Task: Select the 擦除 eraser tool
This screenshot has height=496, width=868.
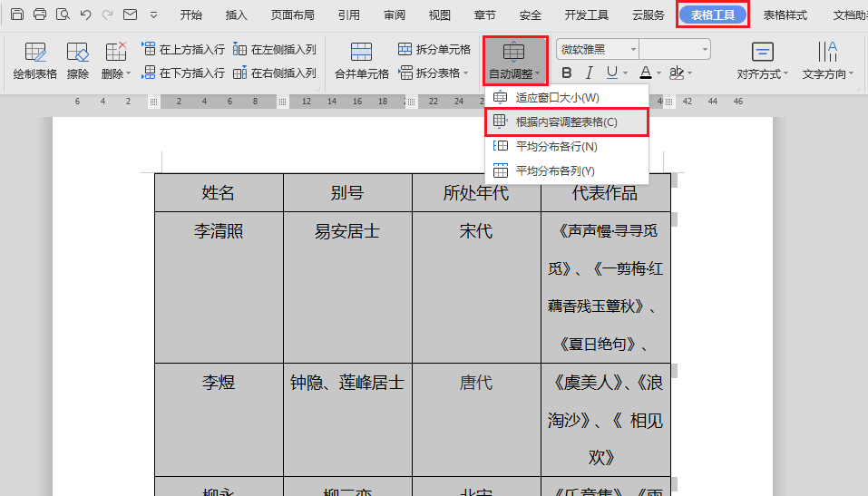Action: coord(77,61)
